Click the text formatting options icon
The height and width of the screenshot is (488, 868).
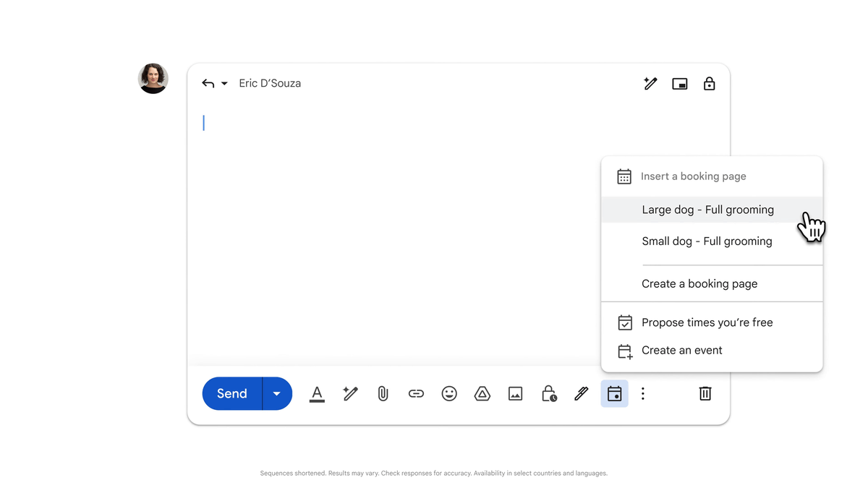point(317,394)
